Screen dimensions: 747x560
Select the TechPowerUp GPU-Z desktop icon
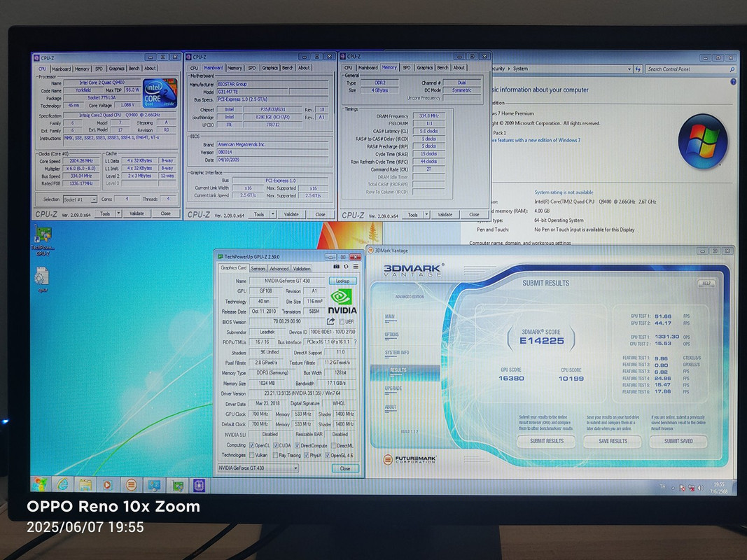43,241
